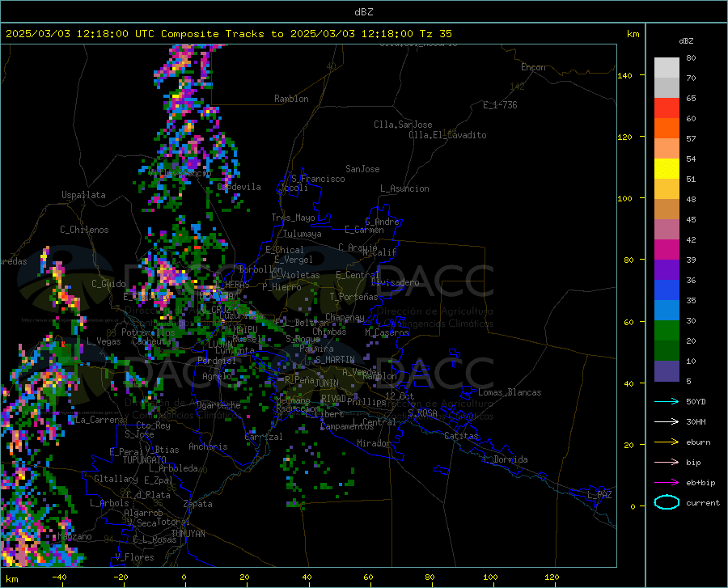The width and height of the screenshot is (728, 588).
Task: Click the Anchoris label
Action: point(208,446)
